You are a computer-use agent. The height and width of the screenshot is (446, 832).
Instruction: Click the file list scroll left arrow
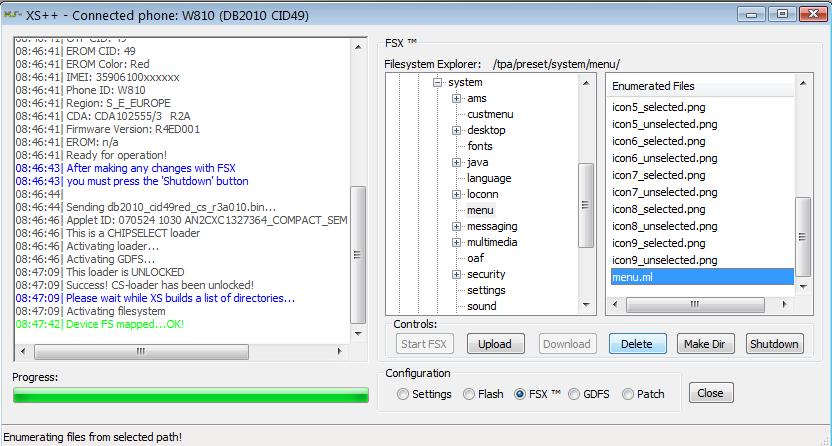[x=615, y=304]
